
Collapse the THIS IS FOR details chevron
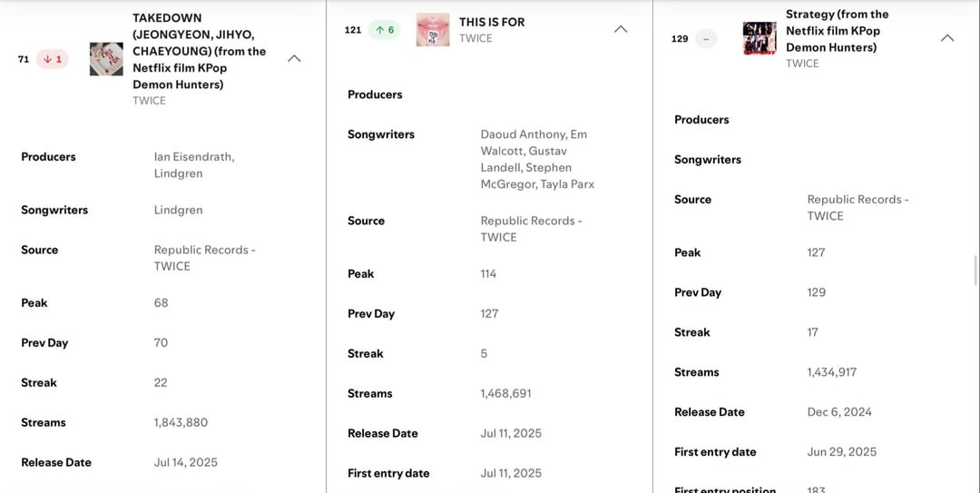click(x=621, y=30)
